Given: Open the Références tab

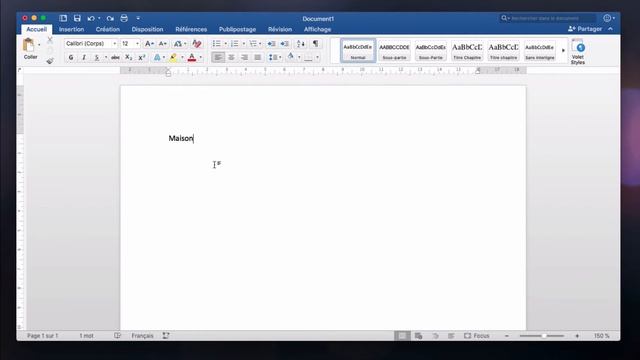Looking at the screenshot, I should tap(191, 29).
